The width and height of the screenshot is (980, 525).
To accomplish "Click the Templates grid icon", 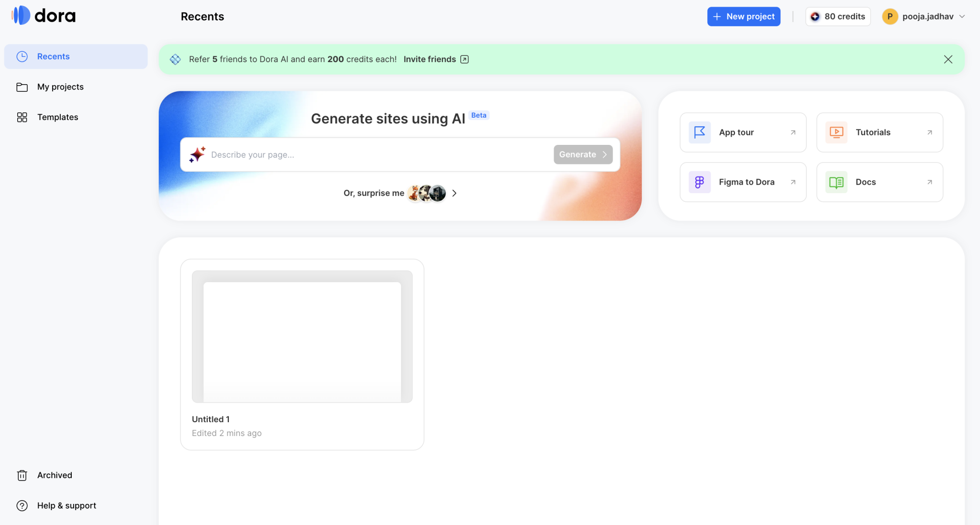I will click(22, 117).
